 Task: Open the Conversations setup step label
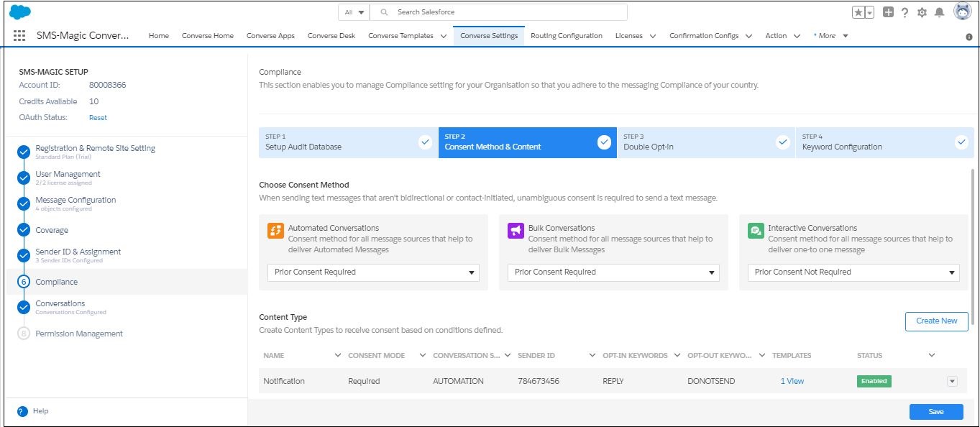tap(60, 303)
